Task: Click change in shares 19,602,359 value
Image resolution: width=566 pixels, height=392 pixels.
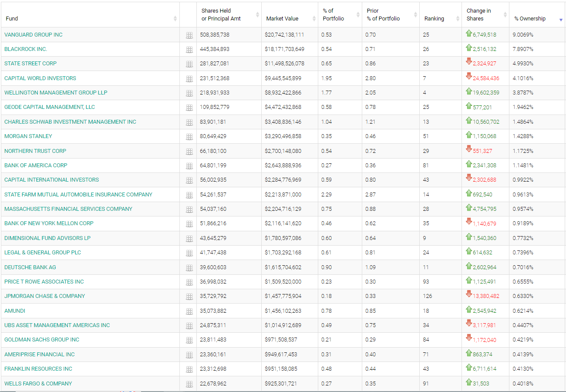Action: coord(486,93)
